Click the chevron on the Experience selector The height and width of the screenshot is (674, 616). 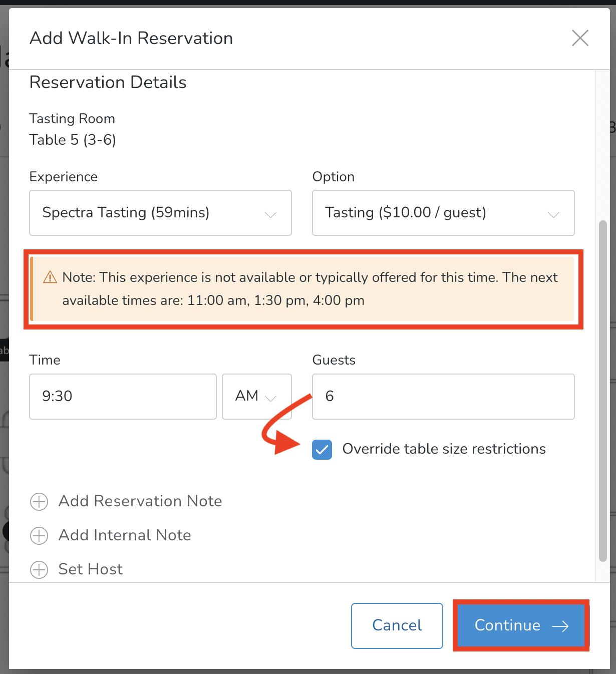pos(270,215)
